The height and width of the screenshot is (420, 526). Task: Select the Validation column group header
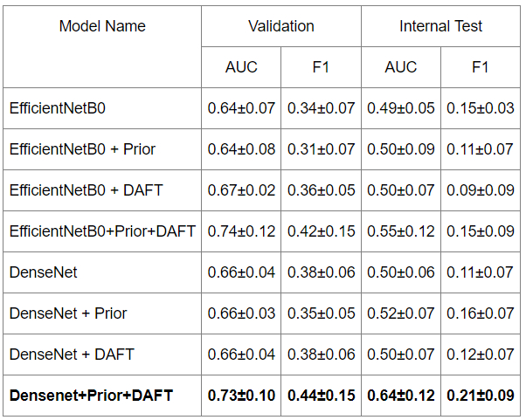281,26
